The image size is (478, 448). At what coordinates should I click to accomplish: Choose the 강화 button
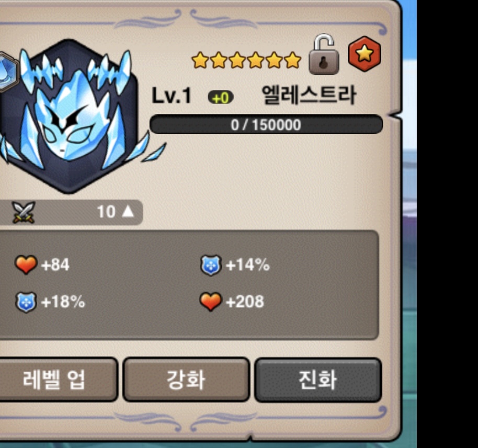click(186, 380)
